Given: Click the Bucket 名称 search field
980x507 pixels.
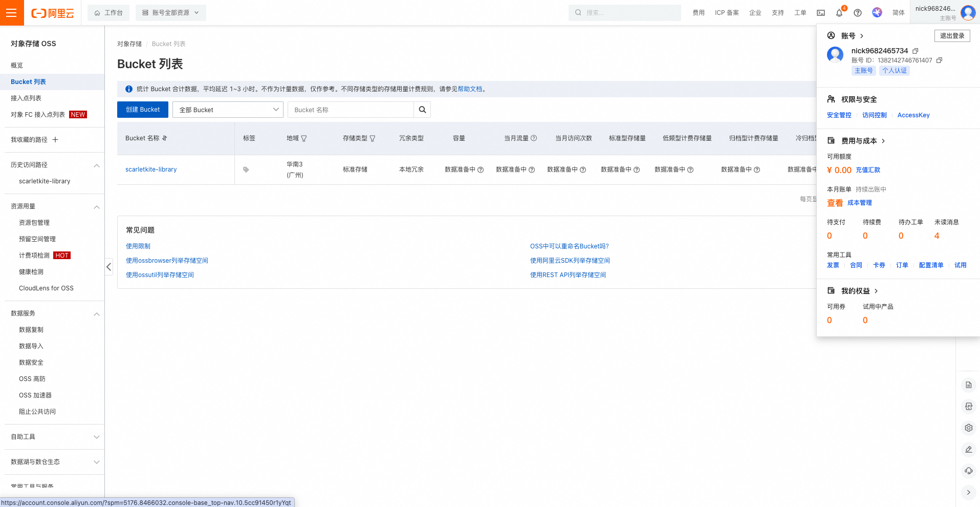Looking at the screenshot, I should coord(351,110).
